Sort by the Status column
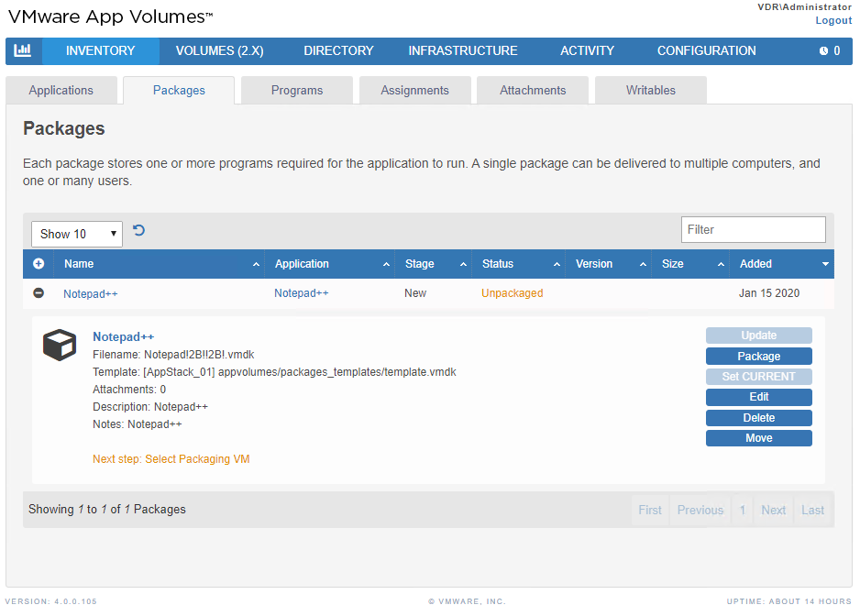 click(519, 264)
